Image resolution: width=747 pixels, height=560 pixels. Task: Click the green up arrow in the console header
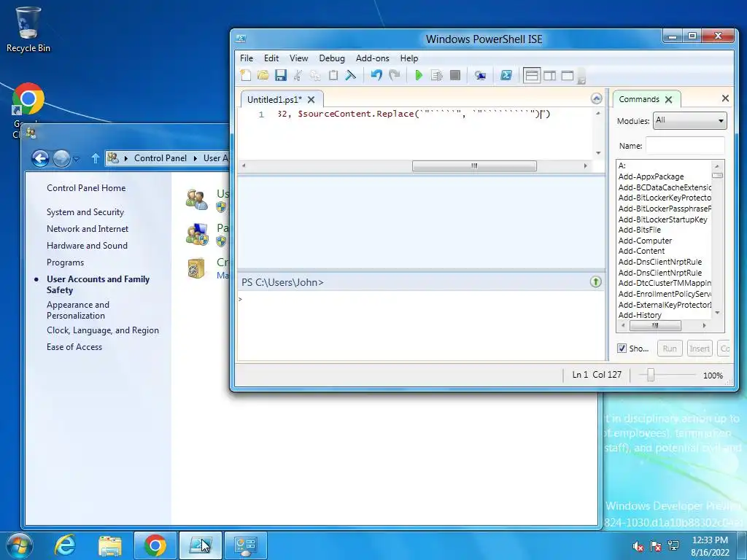(x=595, y=282)
